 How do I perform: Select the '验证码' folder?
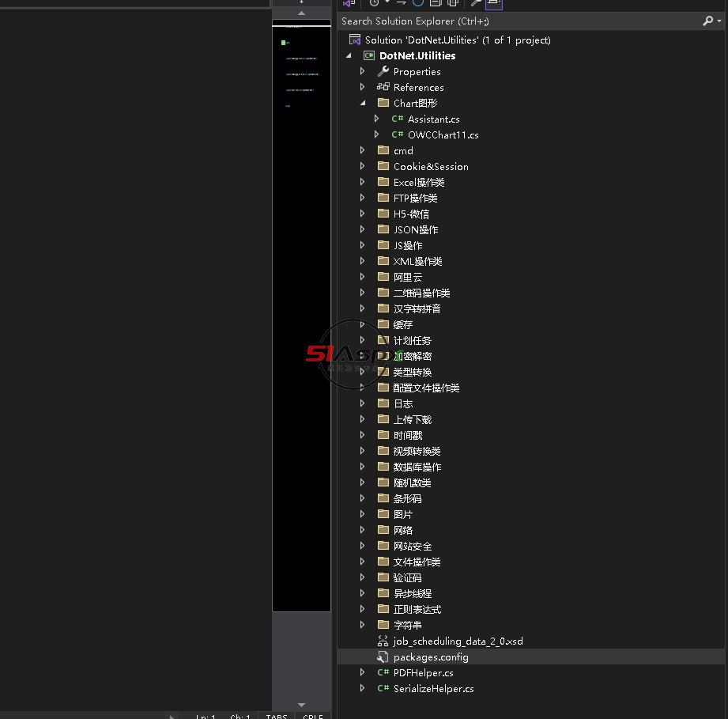click(407, 577)
